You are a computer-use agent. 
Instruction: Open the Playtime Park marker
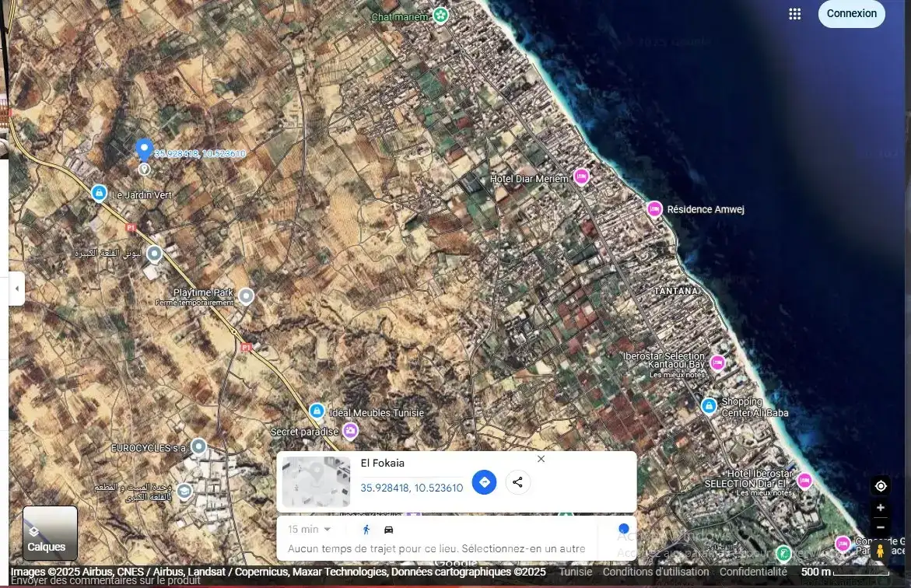247,296
